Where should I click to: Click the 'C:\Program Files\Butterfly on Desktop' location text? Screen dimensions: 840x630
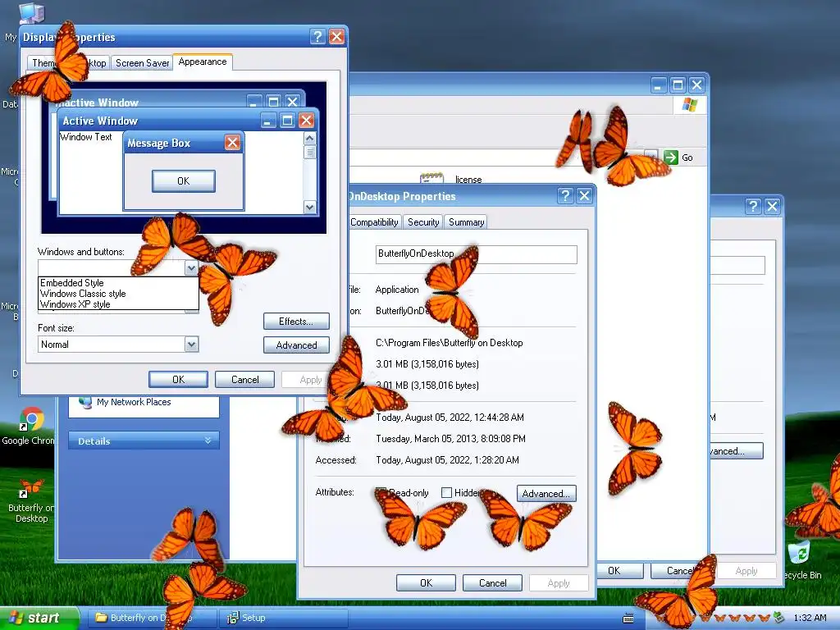pos(449,343)
